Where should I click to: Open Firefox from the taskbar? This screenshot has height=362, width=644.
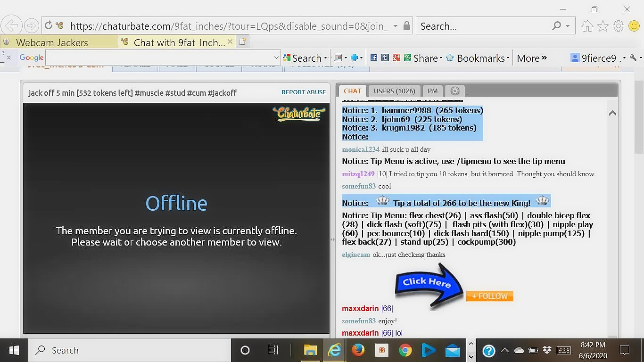coord(358,350)
